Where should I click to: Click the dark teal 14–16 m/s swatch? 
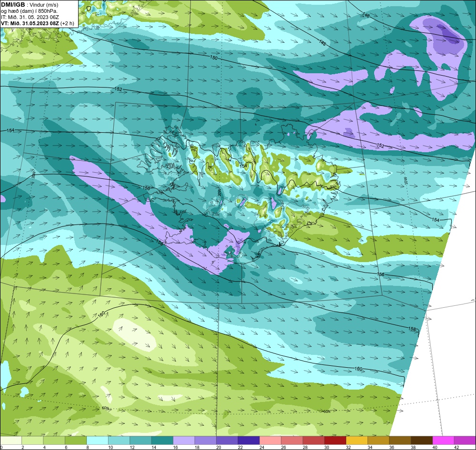point(162,440)
